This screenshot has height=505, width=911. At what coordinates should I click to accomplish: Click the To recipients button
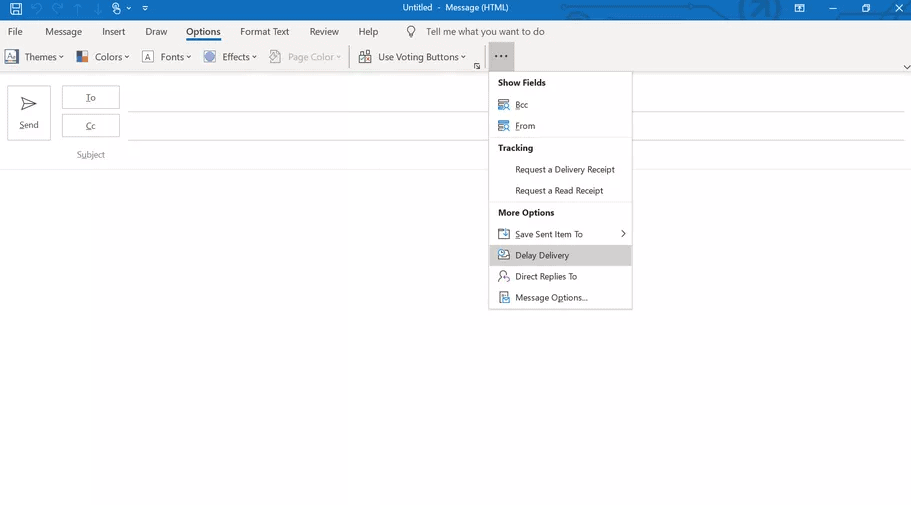click(x=91, y=98)
